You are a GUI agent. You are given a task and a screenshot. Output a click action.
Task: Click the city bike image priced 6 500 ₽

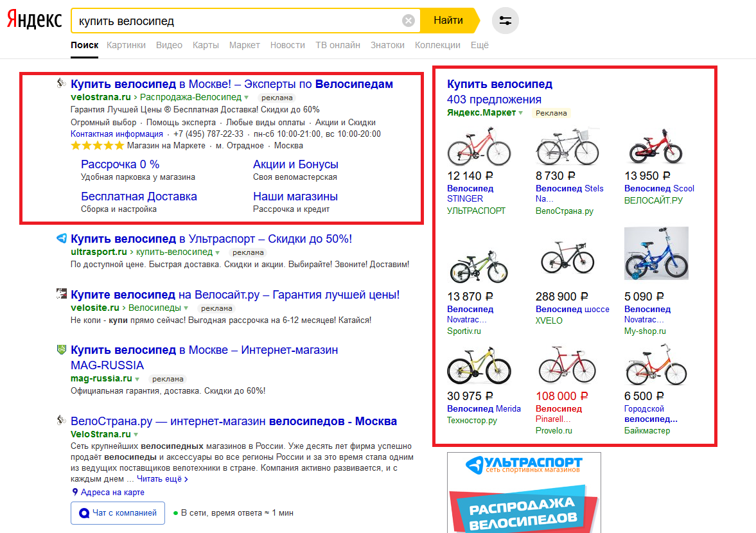(x=656, y=364)
